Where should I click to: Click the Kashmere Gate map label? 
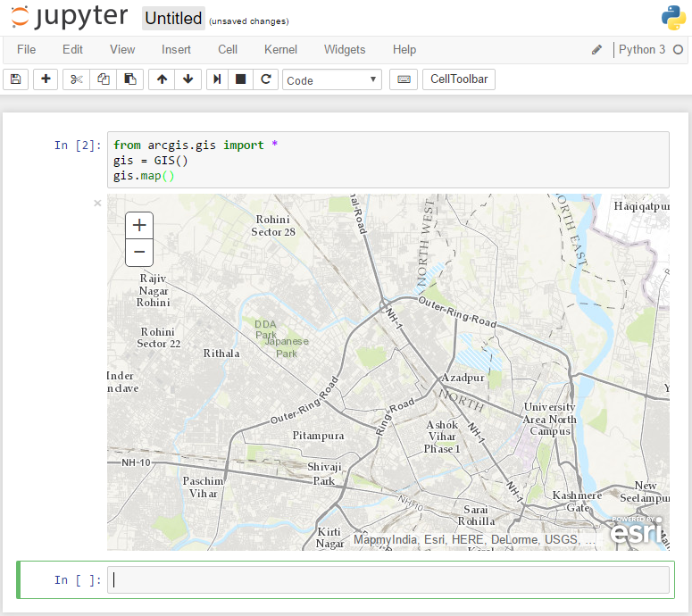pyautogui.click(x=577, y=502)
